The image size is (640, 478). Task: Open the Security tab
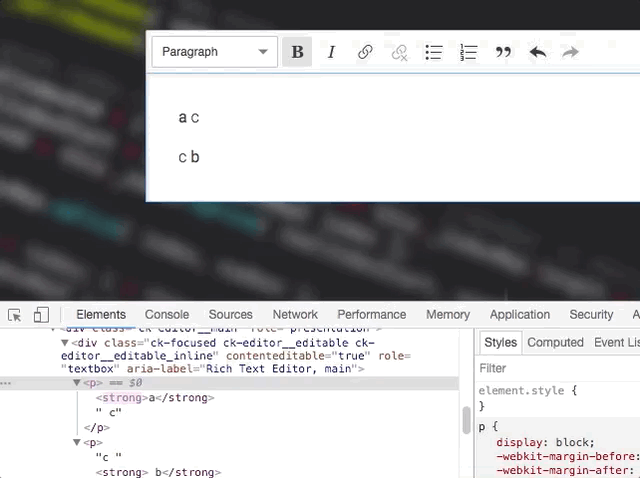[x=591, y=314]
